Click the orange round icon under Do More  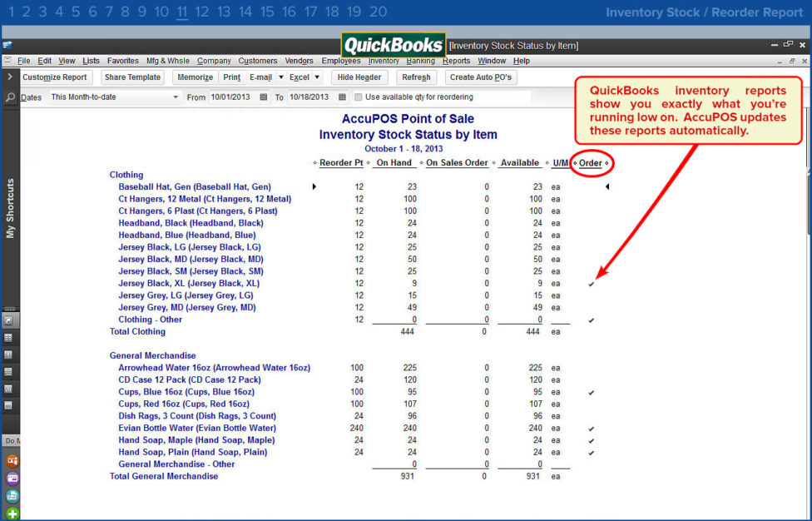12,460
